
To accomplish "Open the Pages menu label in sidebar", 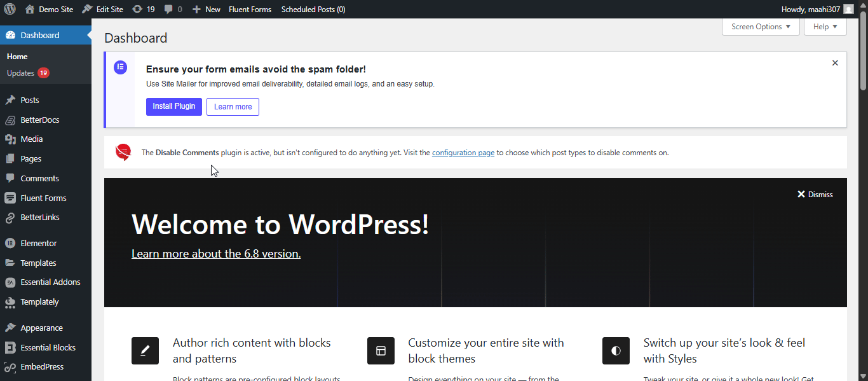I will [x=31, y=158].
